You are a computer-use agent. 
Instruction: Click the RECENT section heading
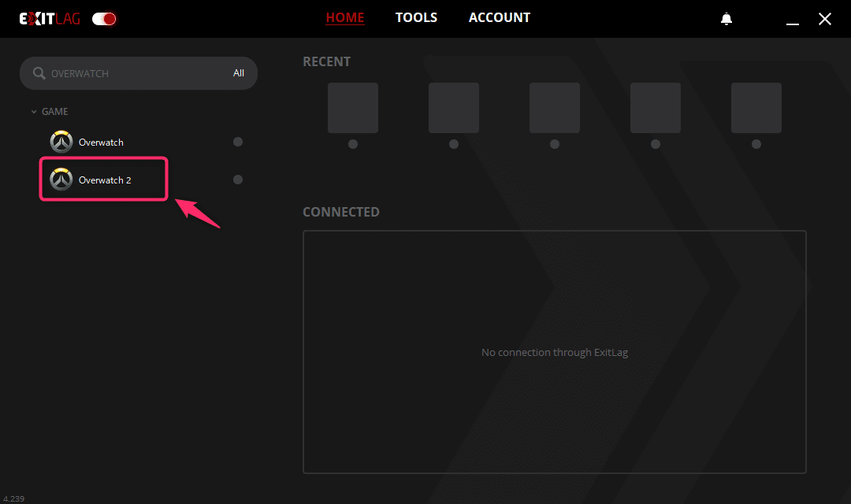click(327, 62)
